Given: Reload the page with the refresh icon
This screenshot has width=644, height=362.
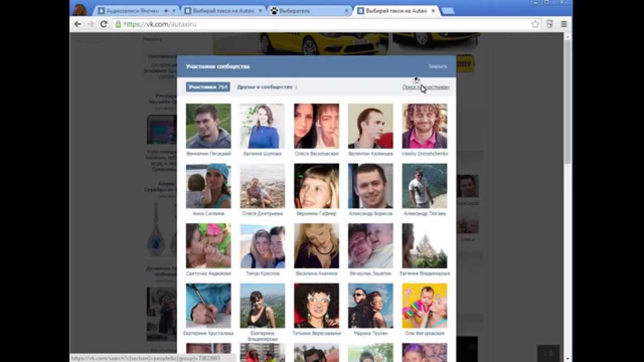Looking at the screenshot, I should (x=104, y=24).
